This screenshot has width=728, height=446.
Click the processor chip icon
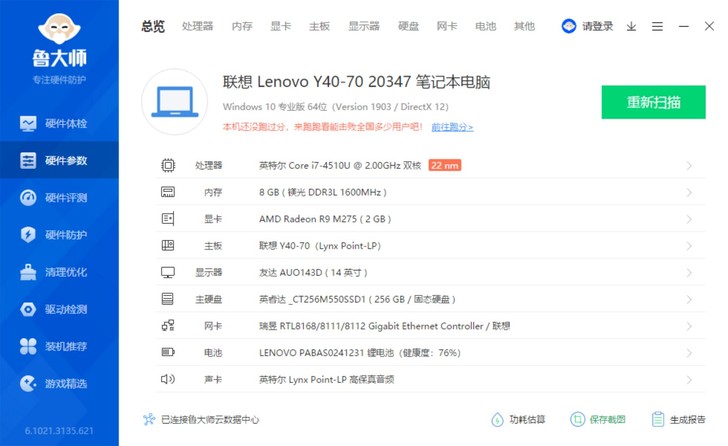pos(168,165)
